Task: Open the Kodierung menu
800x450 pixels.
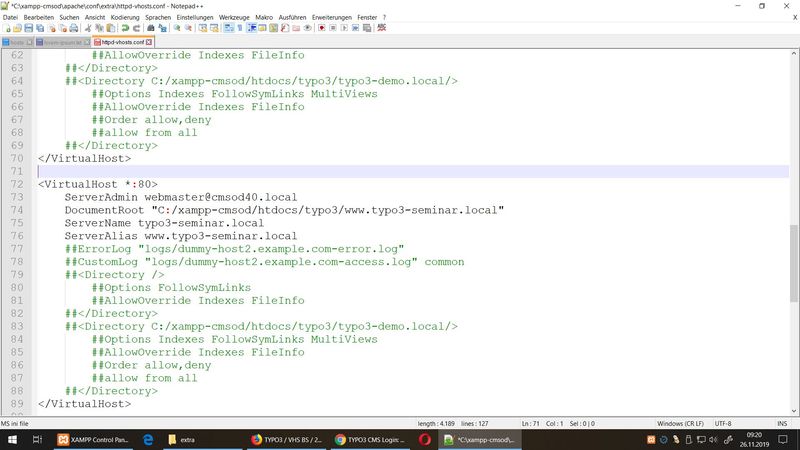Action: [125, 17]
